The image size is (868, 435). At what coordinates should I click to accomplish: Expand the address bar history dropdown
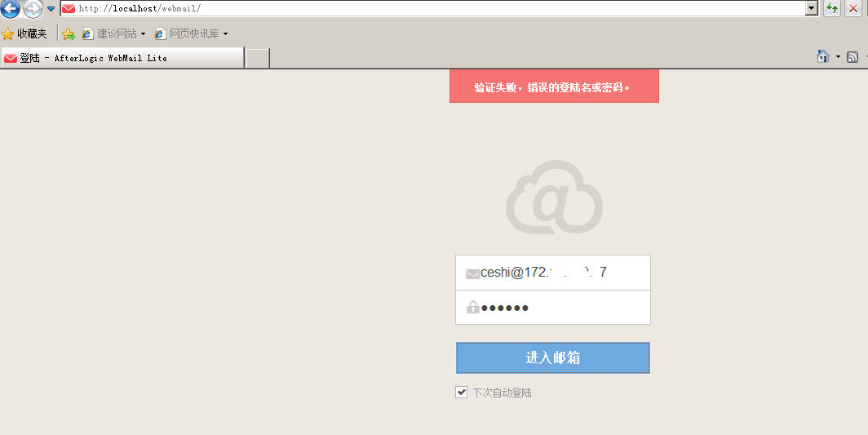(812, 8)
